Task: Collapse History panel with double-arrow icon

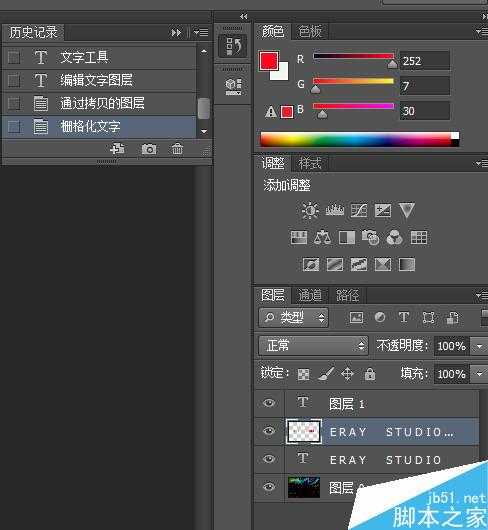Action: click(x=176, y=32)
